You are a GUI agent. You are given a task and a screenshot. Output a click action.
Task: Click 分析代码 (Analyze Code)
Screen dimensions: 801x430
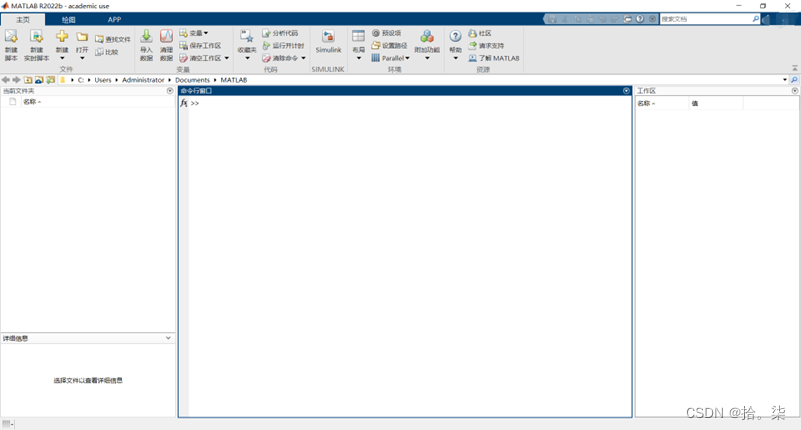tap(280, 33)
